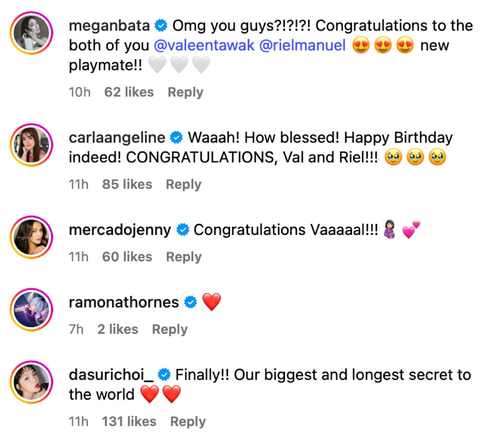This screenshot has height=448, width=503.
Task: Open the @rielmanuel mention
Action: (303, 45)
